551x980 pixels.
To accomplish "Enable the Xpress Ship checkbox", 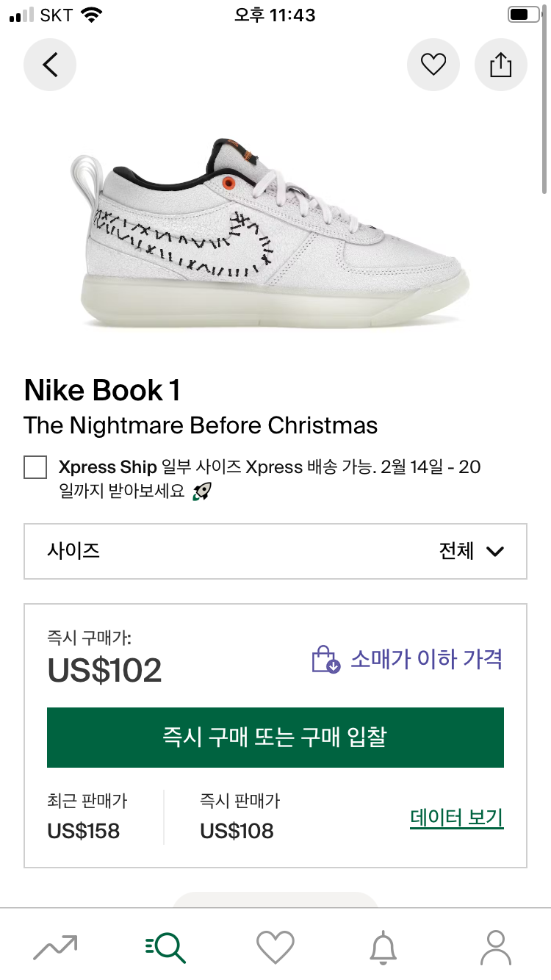I will 35,467.
